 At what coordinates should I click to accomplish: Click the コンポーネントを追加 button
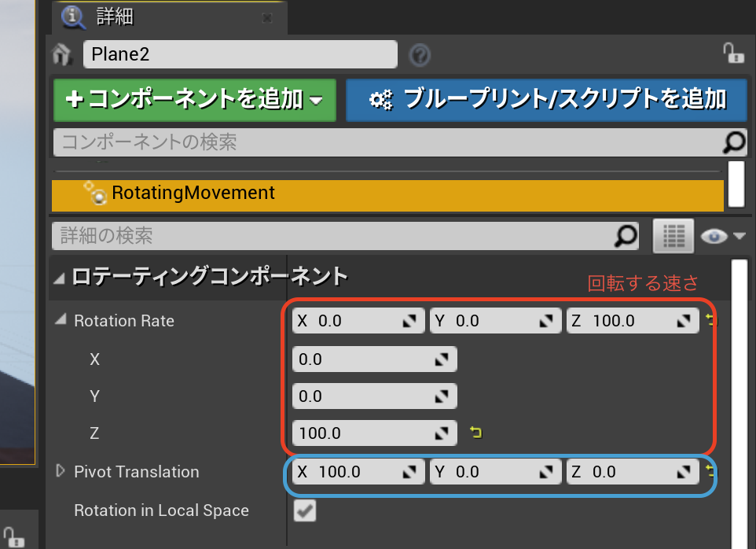tap(195, 99)
